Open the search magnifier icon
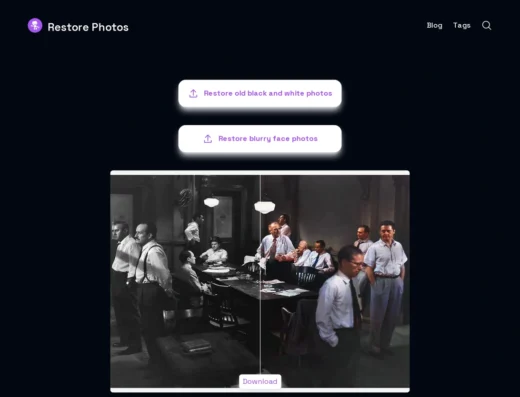Viewport: 520px width, 397px height. coord(486,26)
